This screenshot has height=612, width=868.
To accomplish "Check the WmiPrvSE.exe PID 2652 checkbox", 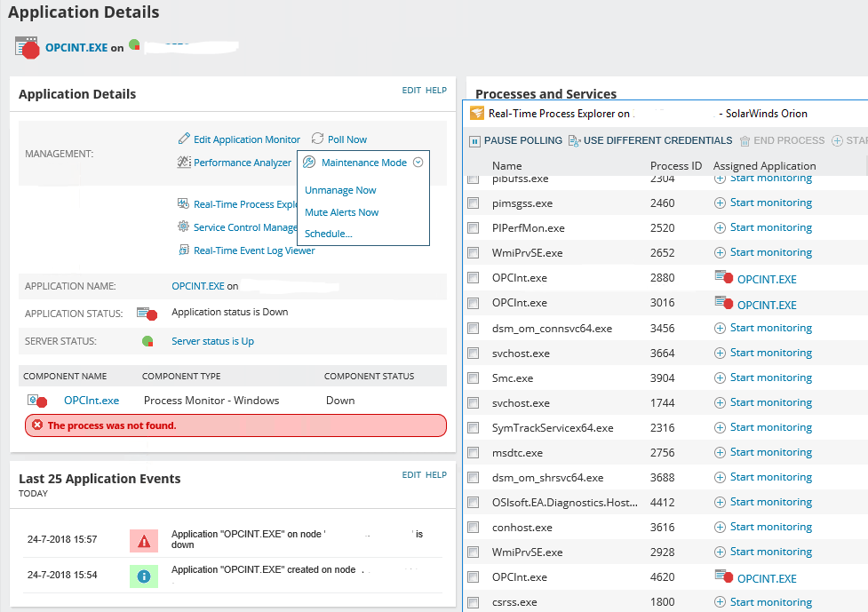I will 474,253.
